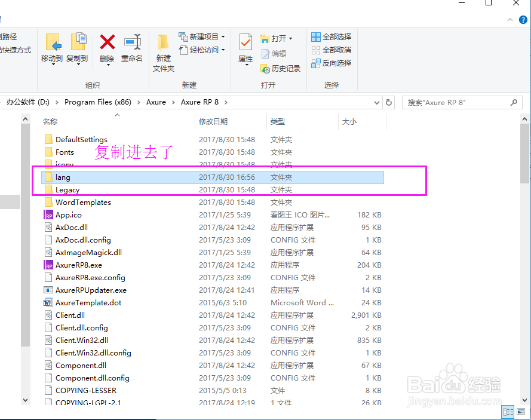This screenshot has height=420, width=531.
Task: Click the Move to (移动到) ribbon icon
Action: pyautogui.click(x=53, y=42)
